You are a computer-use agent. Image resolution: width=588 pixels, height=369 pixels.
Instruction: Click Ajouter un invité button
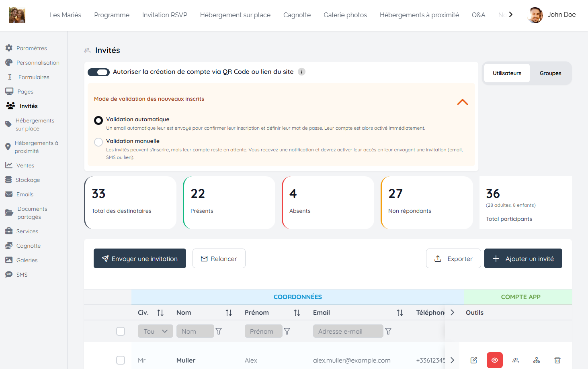pyautogui.click(x=523, y=259)
